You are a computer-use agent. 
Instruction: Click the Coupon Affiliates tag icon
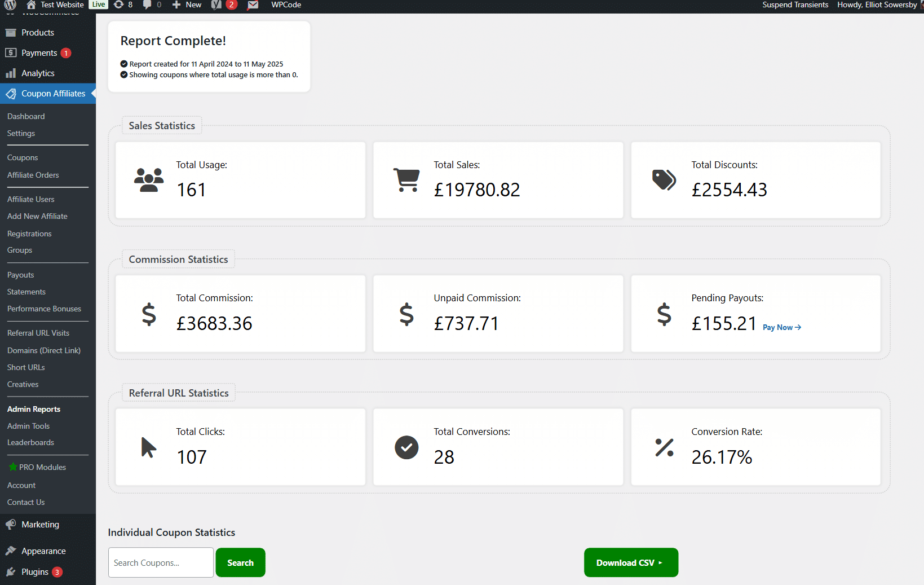[11, 94]
